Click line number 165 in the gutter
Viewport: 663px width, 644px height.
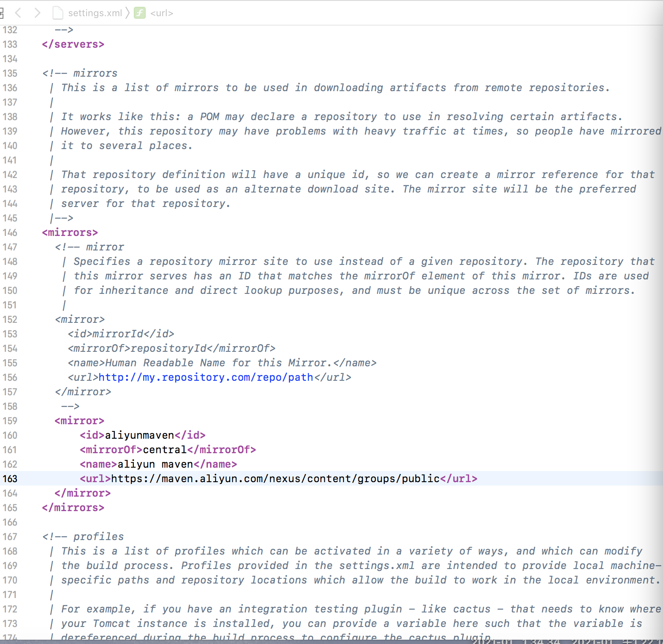pos(10,508)
